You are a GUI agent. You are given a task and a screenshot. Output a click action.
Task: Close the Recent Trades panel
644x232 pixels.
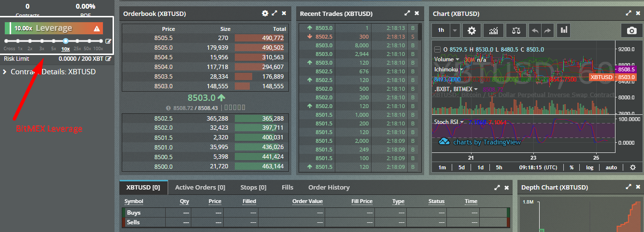click(x=416, y=14)
